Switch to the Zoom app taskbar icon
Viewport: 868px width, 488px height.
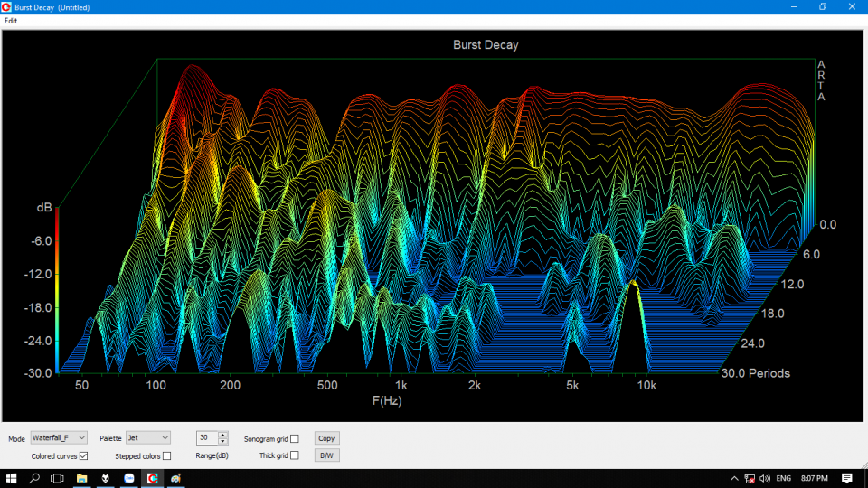click(x=129, y=478)
